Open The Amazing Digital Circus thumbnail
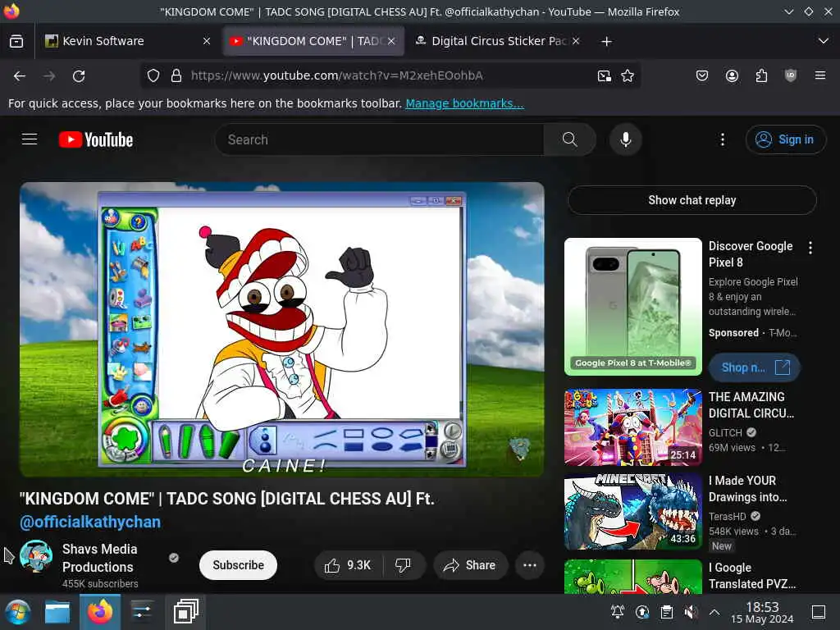 (x=632, y=427)
